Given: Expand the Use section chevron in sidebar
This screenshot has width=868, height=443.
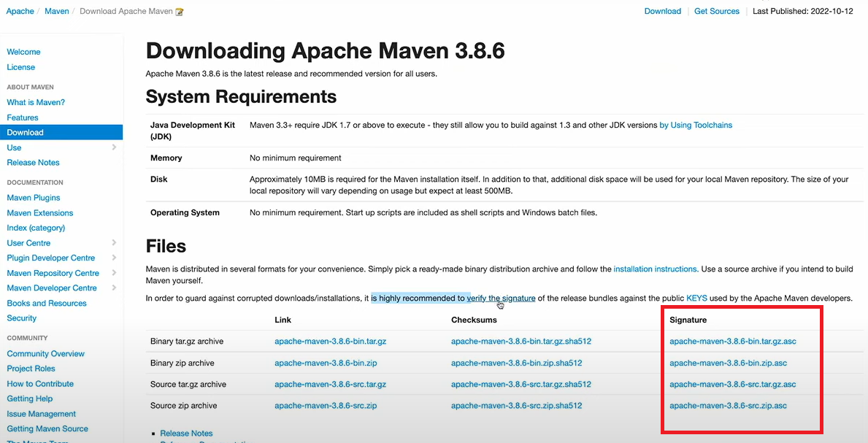Looking at the screenshot, I should pos(114,147).
